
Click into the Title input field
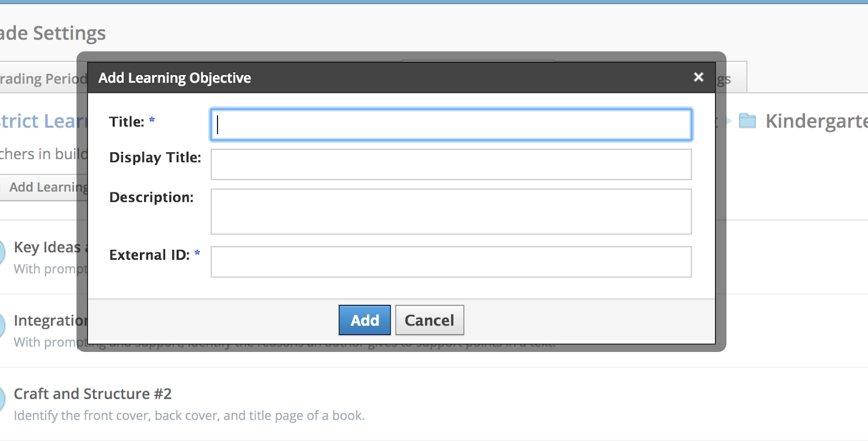point(451,125)
